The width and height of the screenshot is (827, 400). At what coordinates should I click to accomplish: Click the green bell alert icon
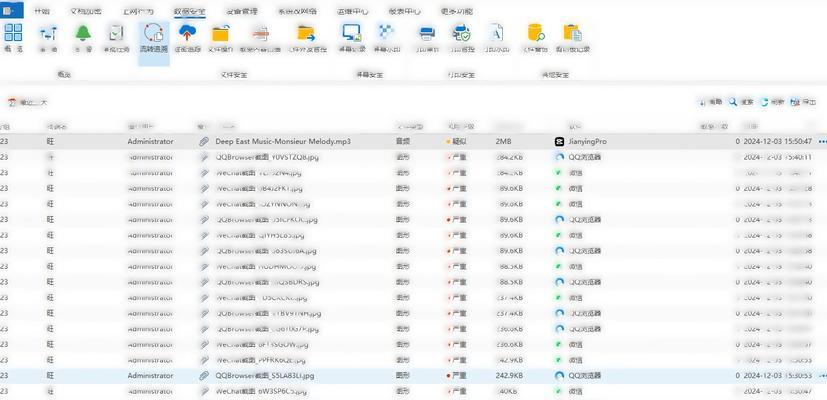click(83, 33)
